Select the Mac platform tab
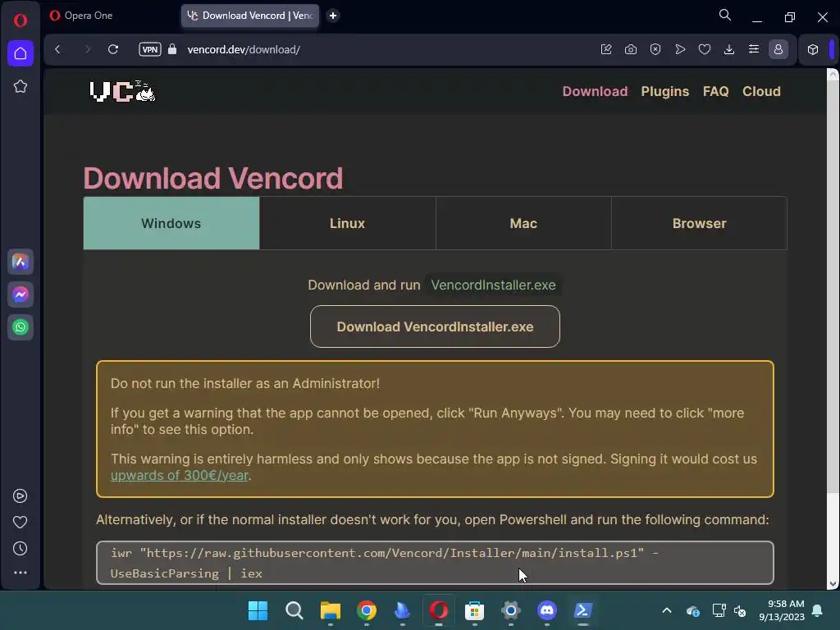The height and width of the screenshot is (630, 840). pos(523,223)
